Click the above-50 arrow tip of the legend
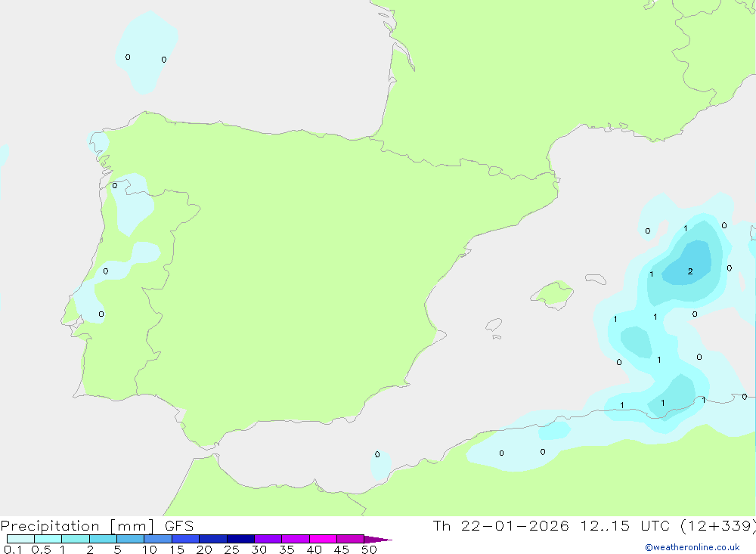 [x=377, y=539]
